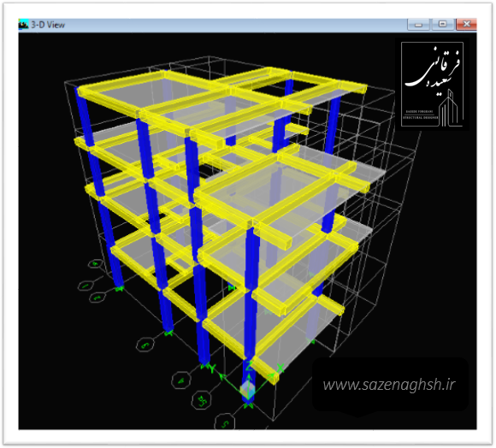Click the ETABS icon in the 3-D View title bar

pos(23,24)
